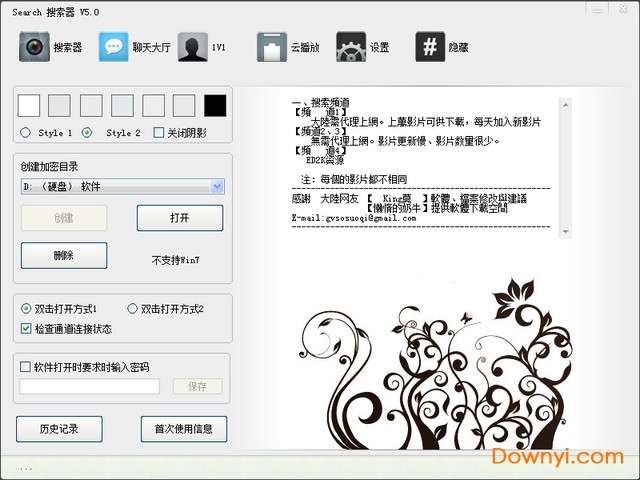Viewport: 640px width, 480px height.
Task: Open 设置 gear icon
Action: [351, 47]
